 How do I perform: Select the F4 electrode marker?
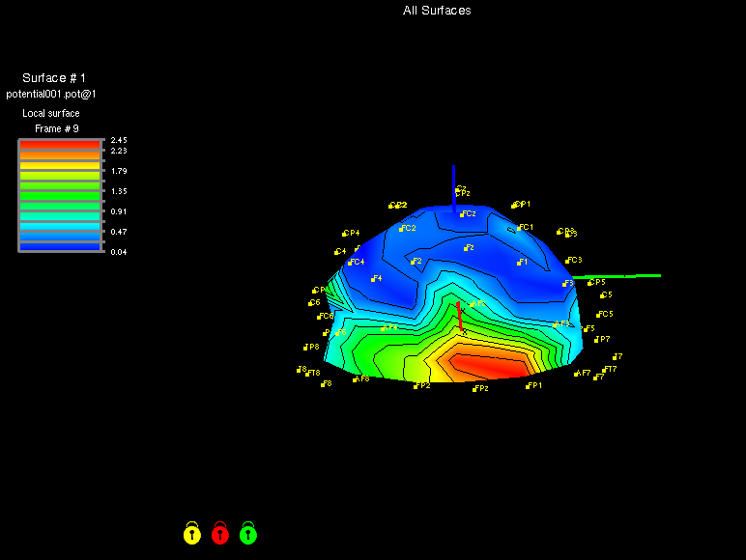373,279
